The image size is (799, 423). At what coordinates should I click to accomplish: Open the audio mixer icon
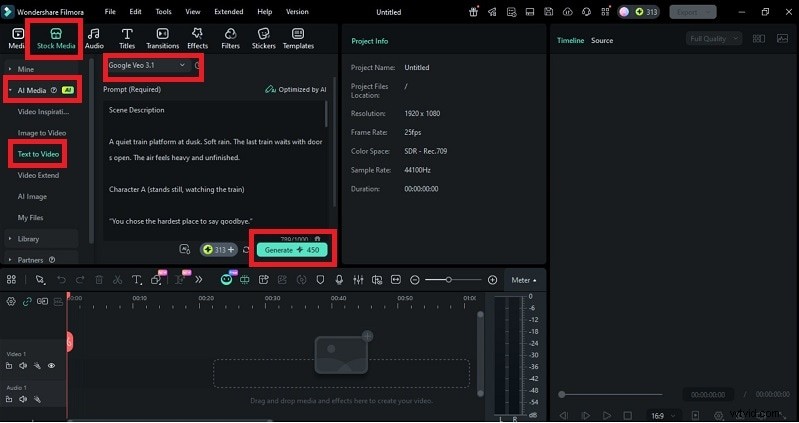point(358,280)
